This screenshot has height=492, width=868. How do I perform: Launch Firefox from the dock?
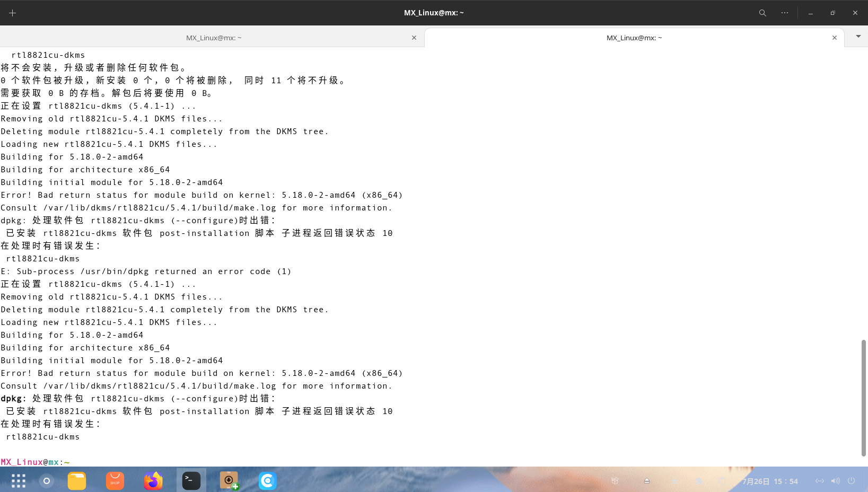click(153, 481)
